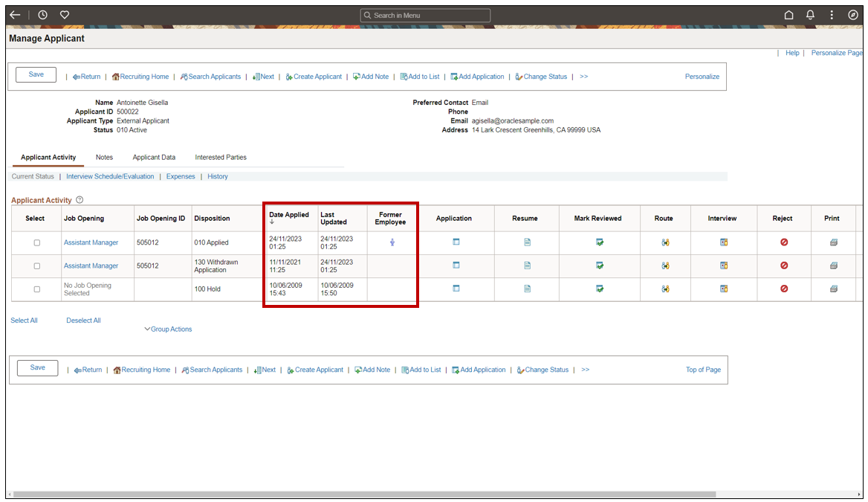Viewport: 868px width, 502px height.
Task: Click Reject icon for Withdrawn Application row
Action: (x=784, y=266)
